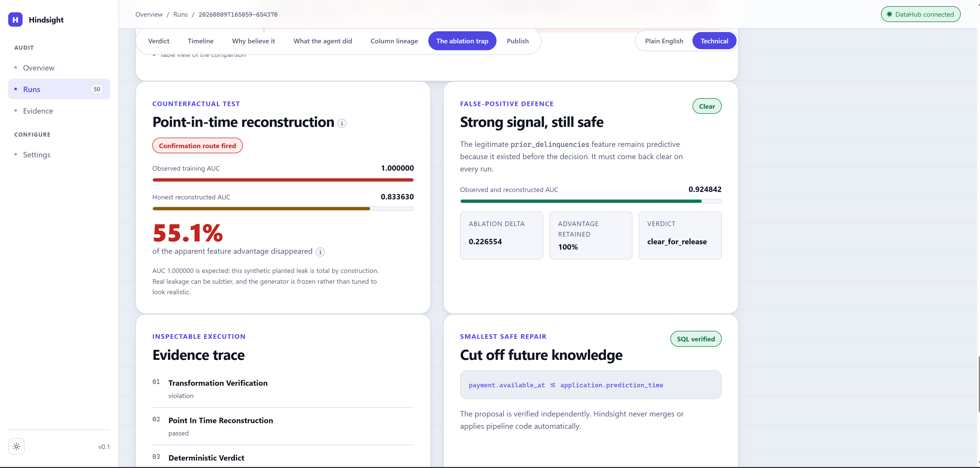Open the Verdict tab
This screenshot has width=980, height=468.
click(x=159, y=41)
